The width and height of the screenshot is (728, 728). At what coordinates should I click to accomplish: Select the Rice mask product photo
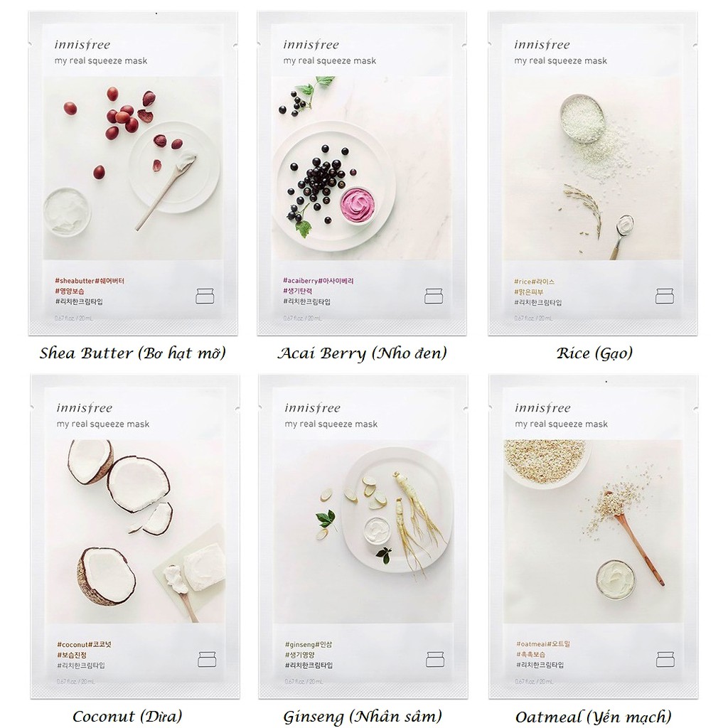click(x=592, y=168)
